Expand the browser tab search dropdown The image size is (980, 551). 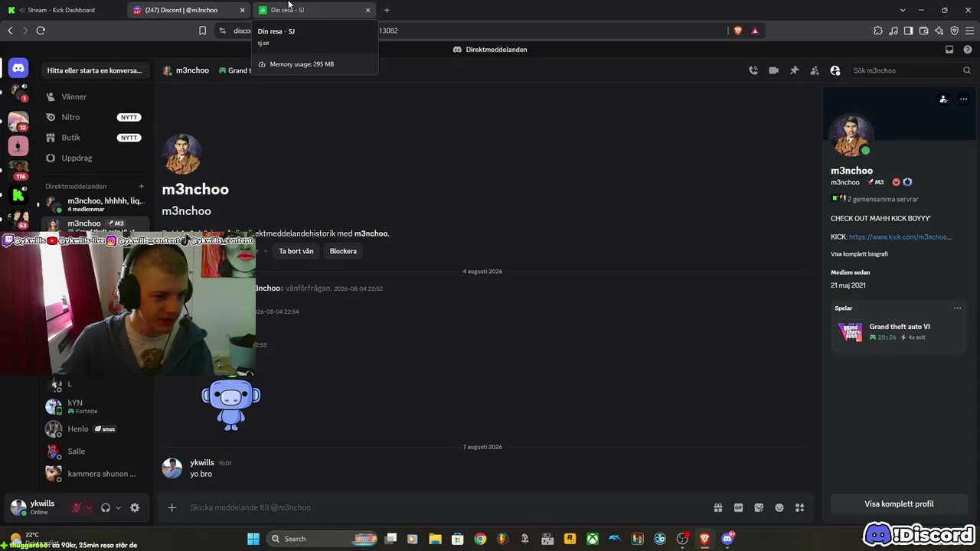pos(903,10)
